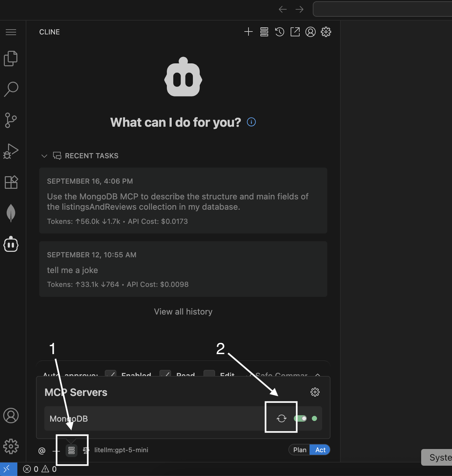Select Act mode
This screenshot has width=452, height=476.
point(320,450)
